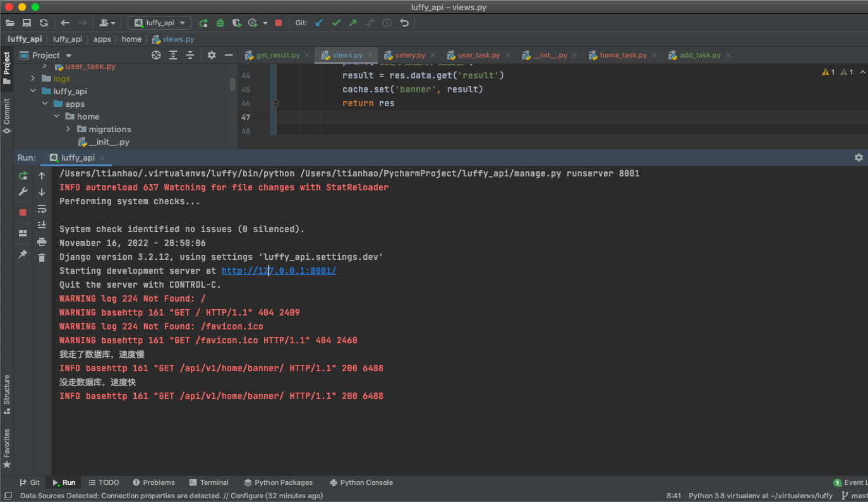The width and height of the screenshot is (868, 502).
Task: Click the Git Update Project blue arrow
Action: [x=319, y=23]
